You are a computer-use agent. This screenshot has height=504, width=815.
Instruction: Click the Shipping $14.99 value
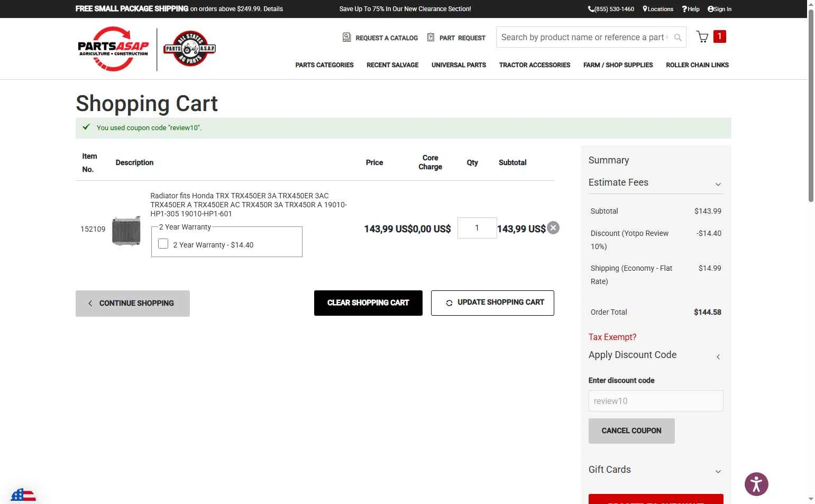coord(710,268)
